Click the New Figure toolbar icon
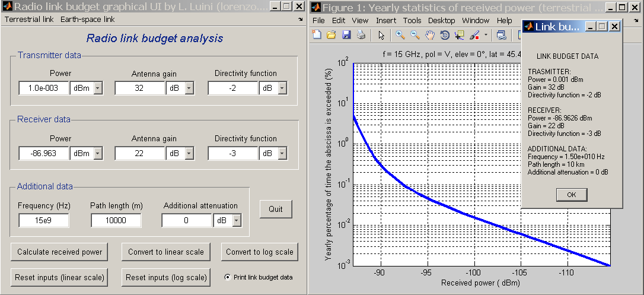 317,35
